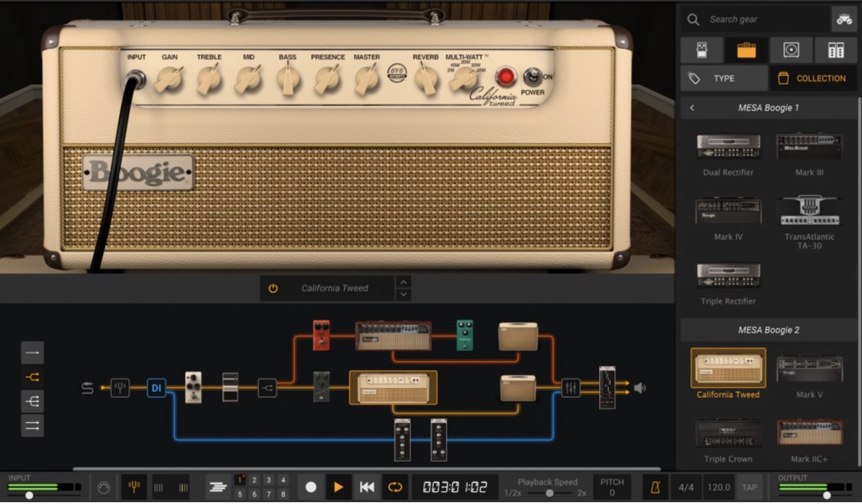Toggle loop playback
The width and height of the screenshot is (862, 504).
(395, 487)
